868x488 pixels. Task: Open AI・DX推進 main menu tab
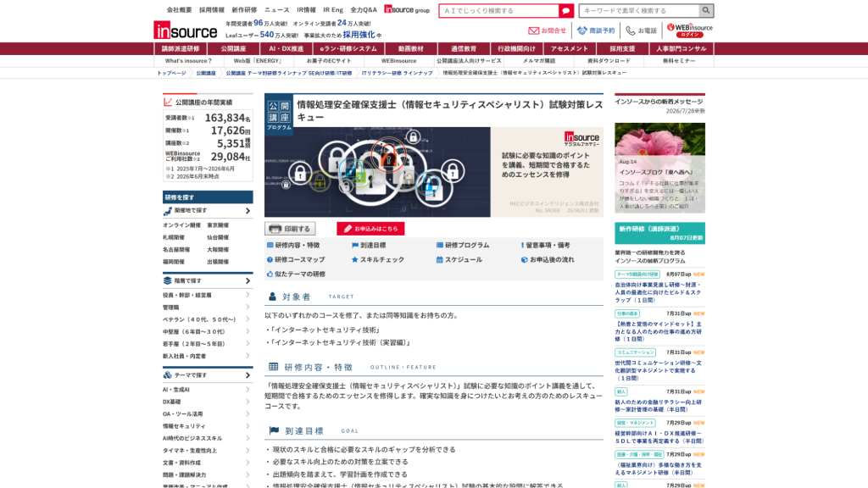(287, 48)
